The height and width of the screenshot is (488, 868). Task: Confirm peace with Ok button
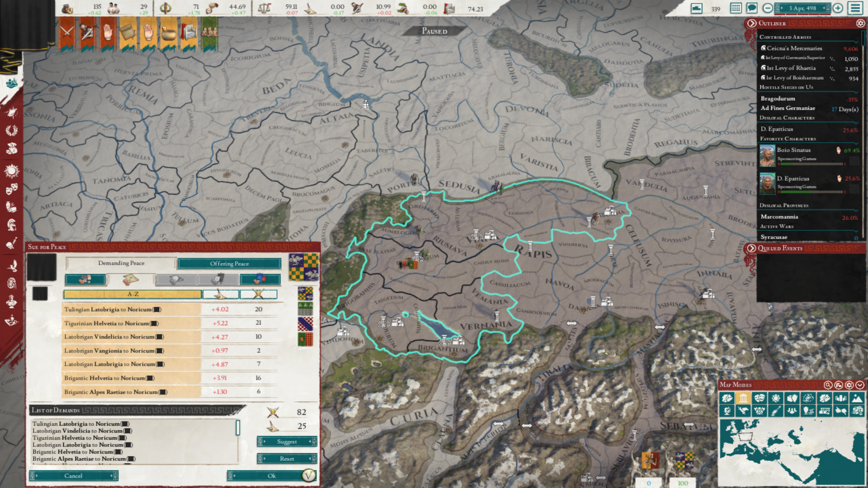tap(272, 476)
